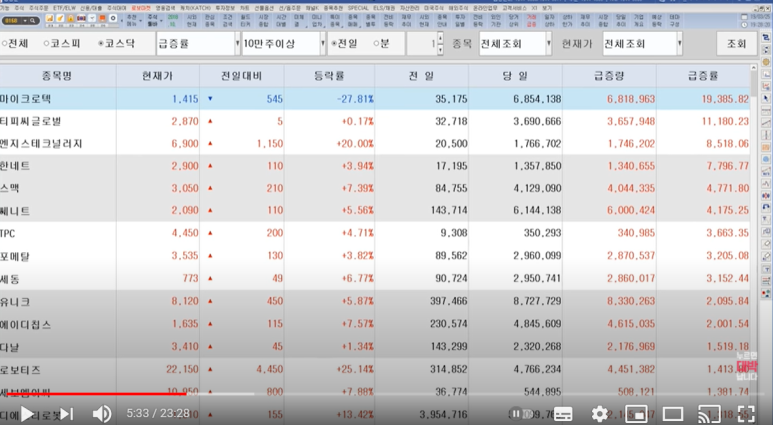Open the 로보마켓 menu
773x425 pixels.
pyautogui.click(x=141, y=8)
